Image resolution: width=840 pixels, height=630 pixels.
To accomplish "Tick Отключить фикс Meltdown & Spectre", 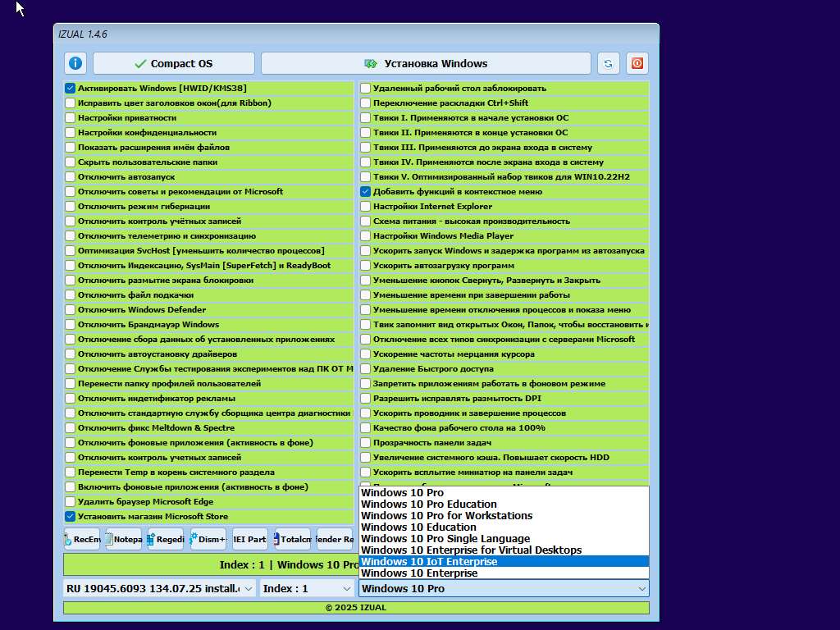I will 71,427.
